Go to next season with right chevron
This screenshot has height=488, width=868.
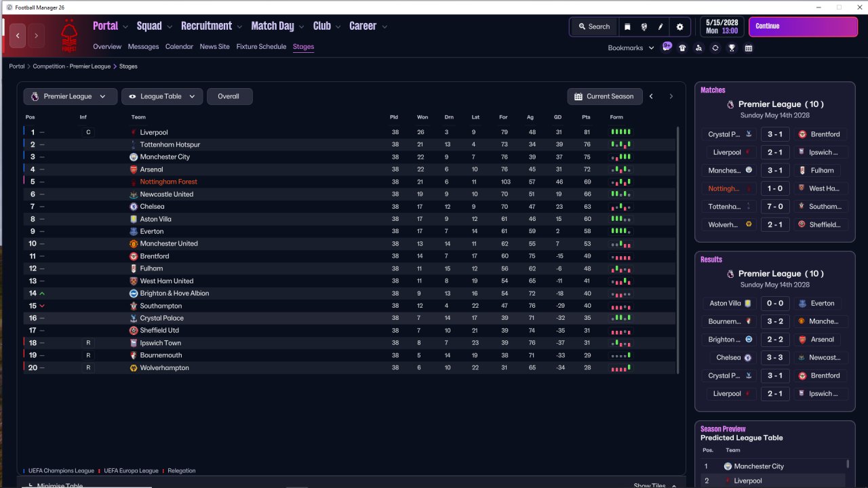click(x=671, y=96)
